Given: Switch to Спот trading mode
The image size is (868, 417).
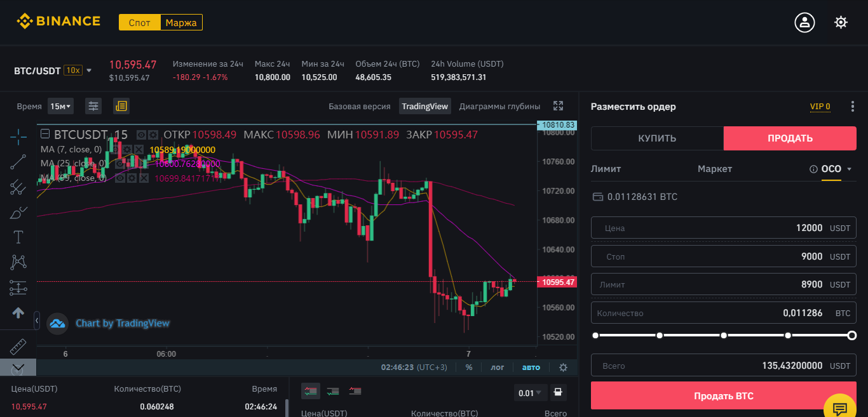Looking at the screenshot, I should click(140, 23).
